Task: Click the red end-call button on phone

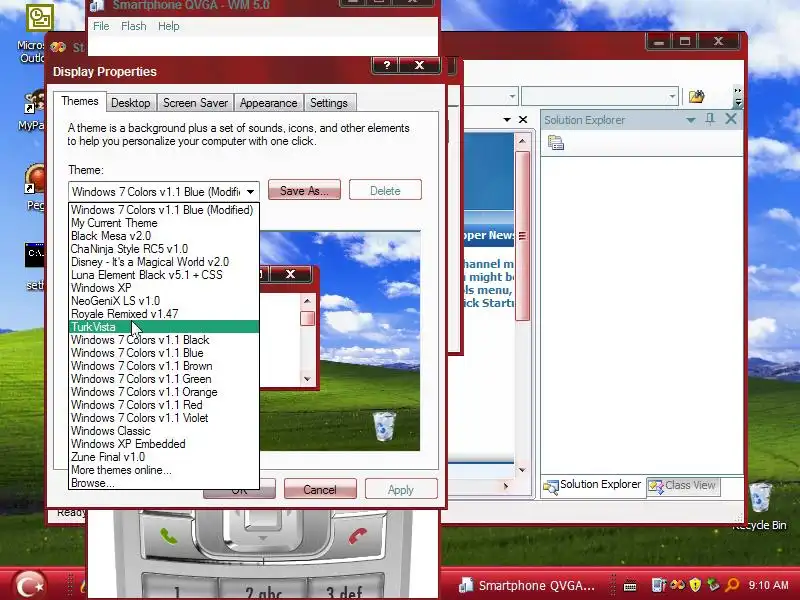Action: (358, 537)
